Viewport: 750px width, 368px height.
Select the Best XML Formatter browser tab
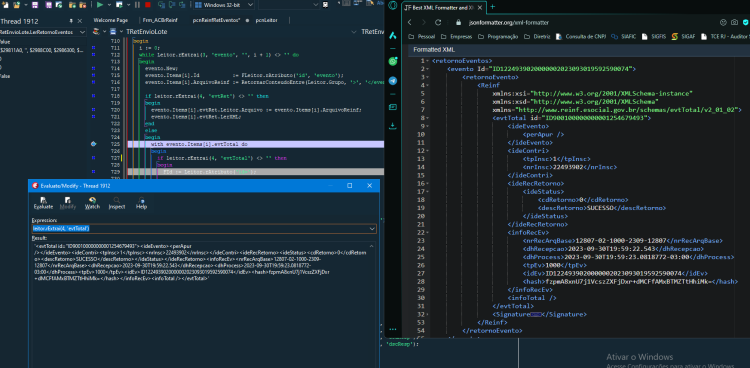pyautogui.click(x=439, y=8)
